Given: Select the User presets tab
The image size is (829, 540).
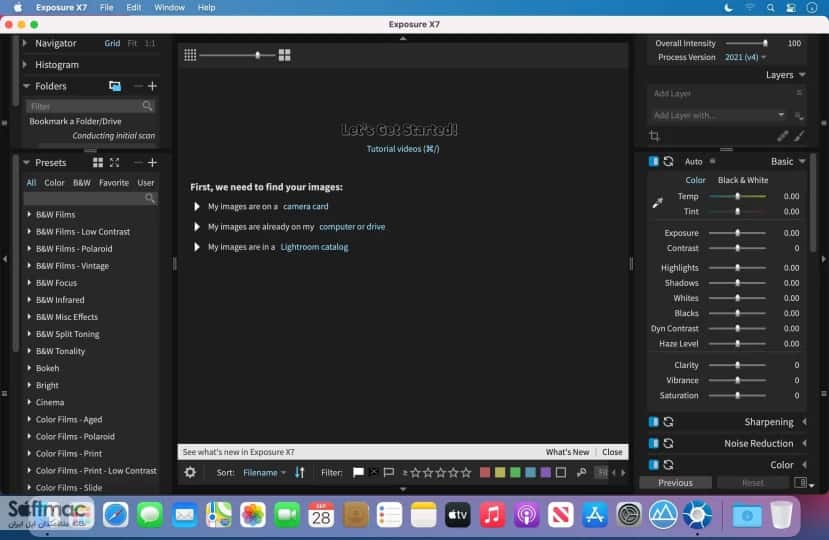Looking at the screenshot, I should 146,182.
